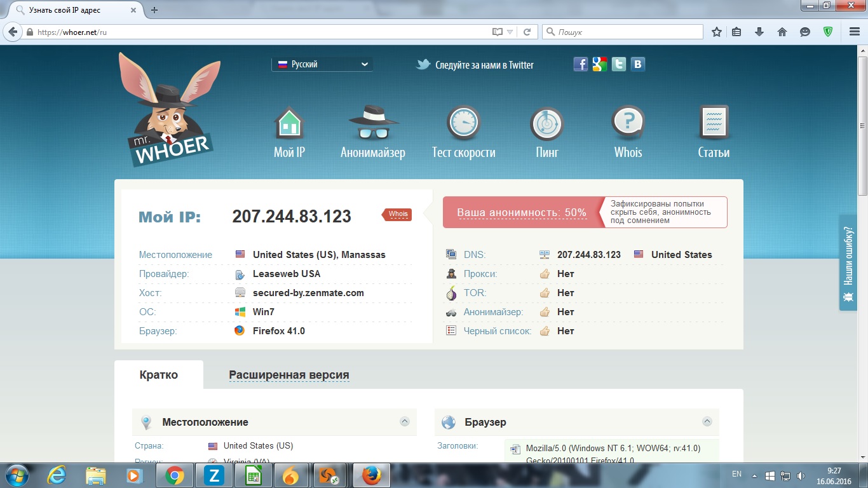
Task: Go back to the previous page
Action: pos(13,32)
